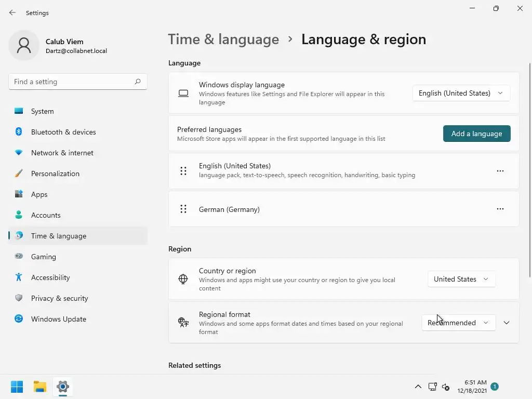Image resolution: width=532 pixels, height=399 pixels.
Task: Grab the drag handle for German (Germany)
Action: tap(183, 209)
